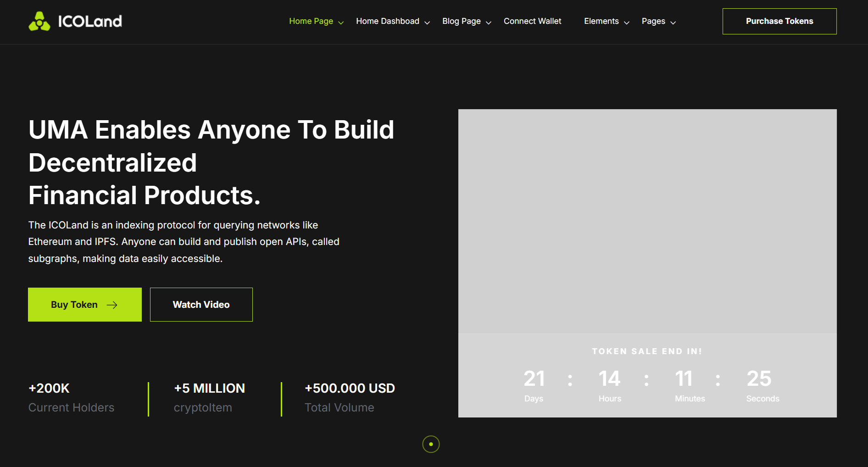Click the Days countdown number

click(534, 379)
